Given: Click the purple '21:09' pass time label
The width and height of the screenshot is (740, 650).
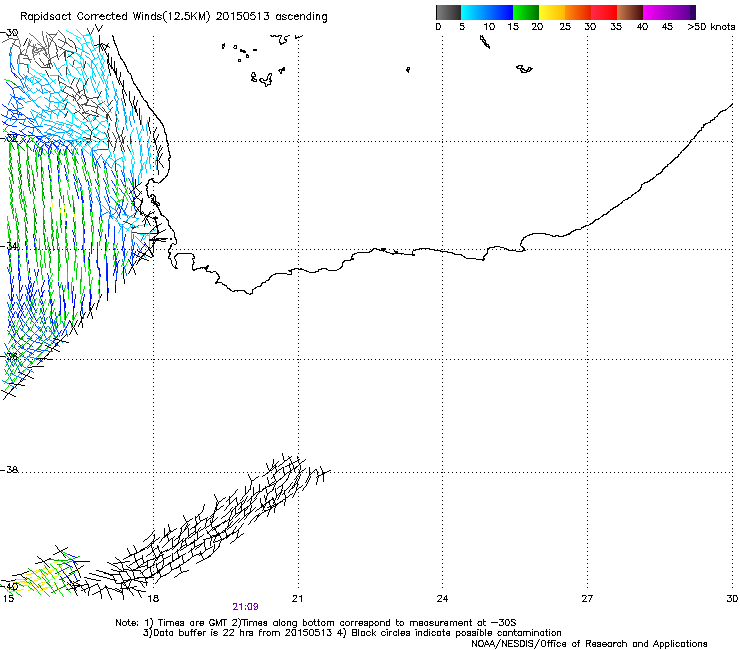Looking at the screenshot, I should coord(245,607).
